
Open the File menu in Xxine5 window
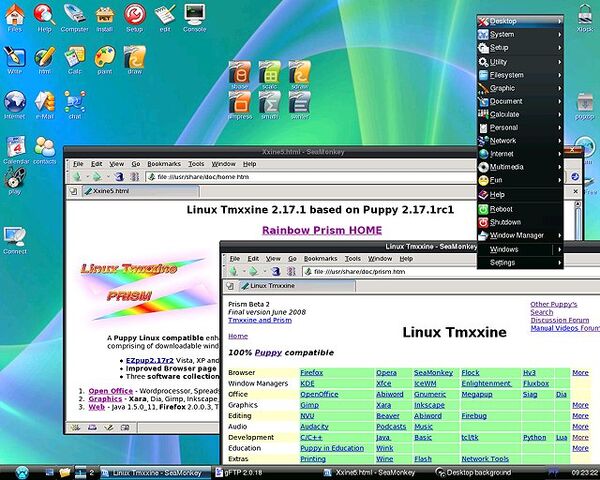pyautogui.click(x=78, y=164)
